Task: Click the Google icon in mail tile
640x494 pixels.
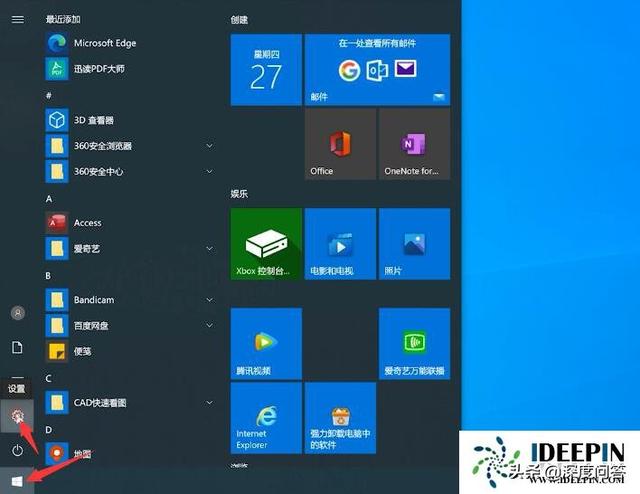Action: click(x=349, y=70)
